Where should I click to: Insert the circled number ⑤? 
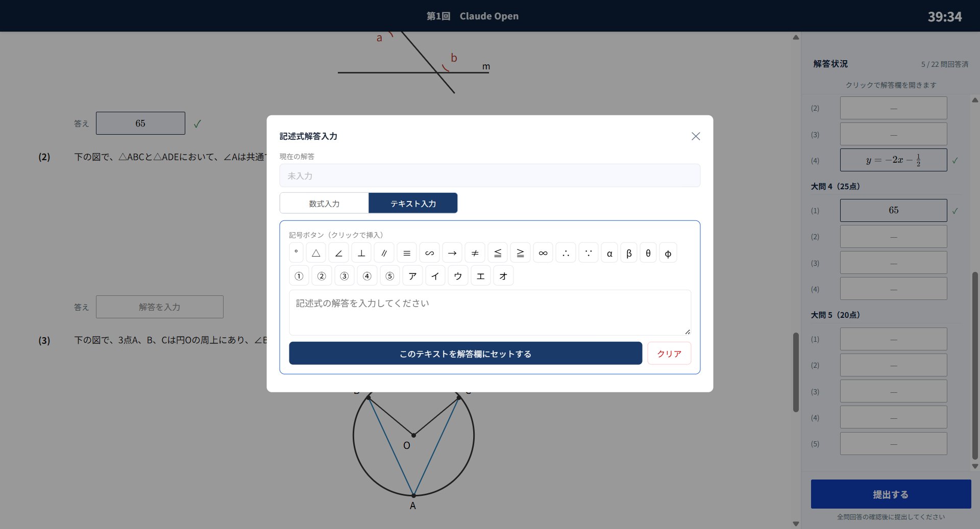point(390,276)
